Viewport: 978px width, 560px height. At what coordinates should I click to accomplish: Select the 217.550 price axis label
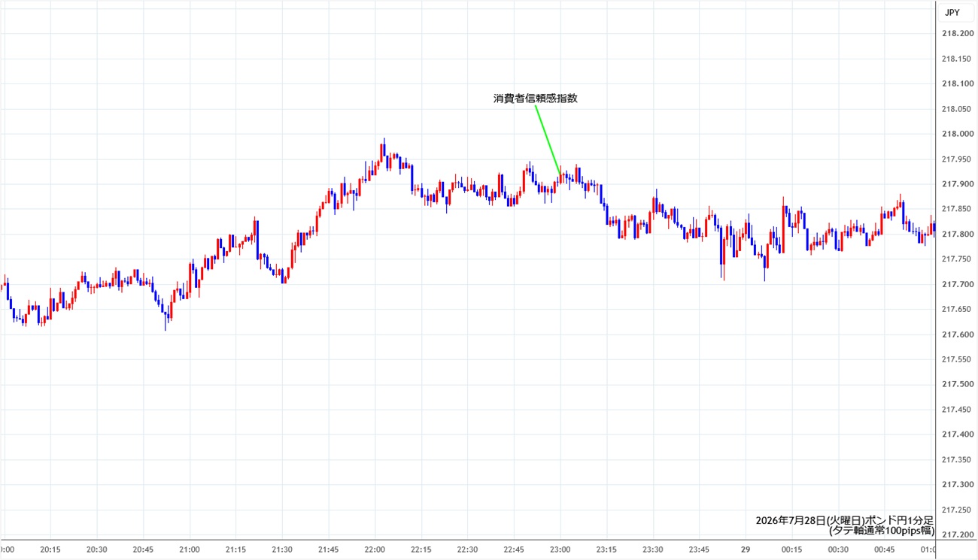click(x=955, y=359)
